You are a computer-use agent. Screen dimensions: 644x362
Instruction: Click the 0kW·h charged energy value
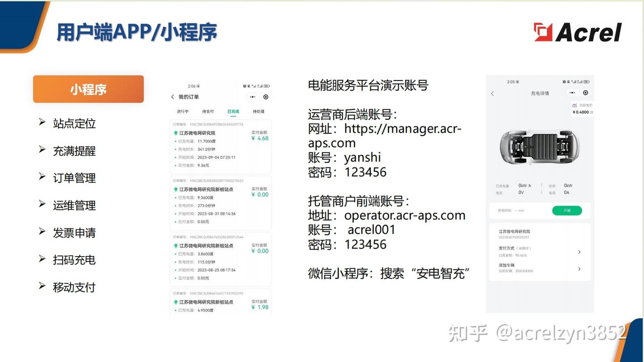click(x=525, y=185)
